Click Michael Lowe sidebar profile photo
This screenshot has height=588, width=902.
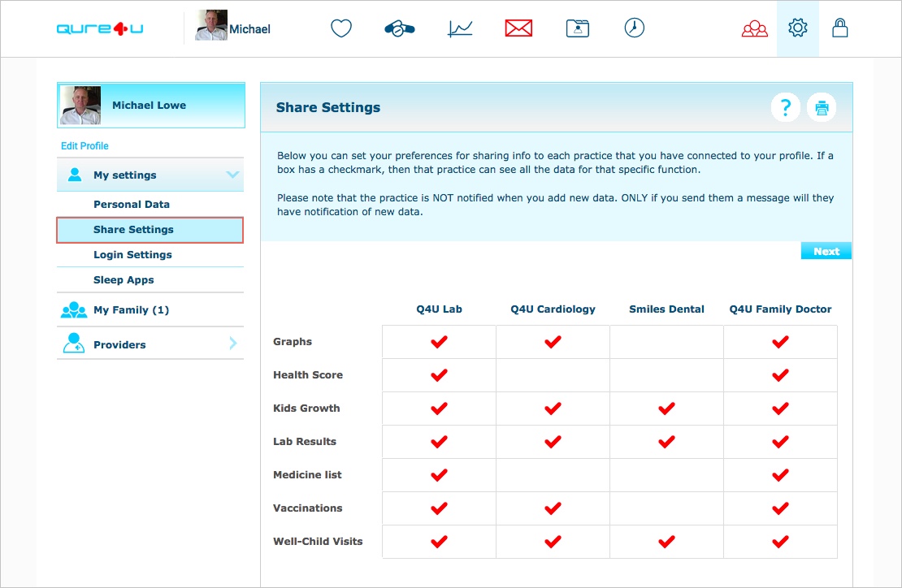point(80,106)
